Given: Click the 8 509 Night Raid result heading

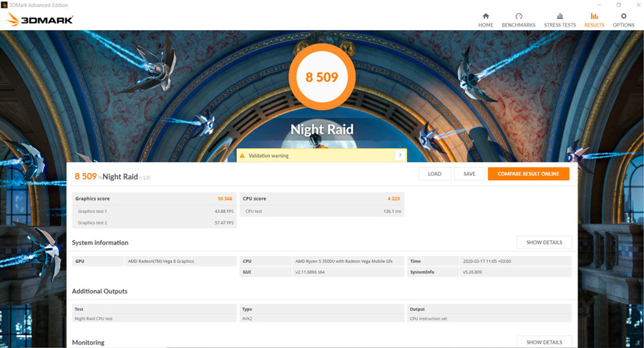Looking at the screenshot, I should 112,177.
